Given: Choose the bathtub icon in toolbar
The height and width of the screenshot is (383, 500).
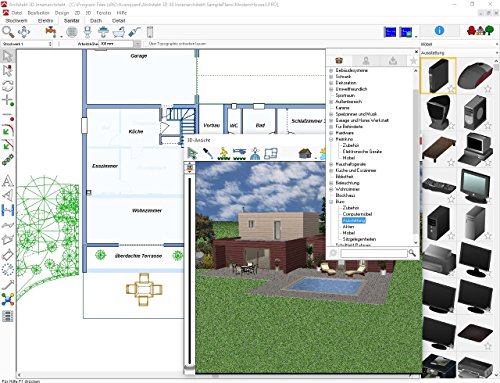Looking at the screenshot, I should (x=118, y=32).
